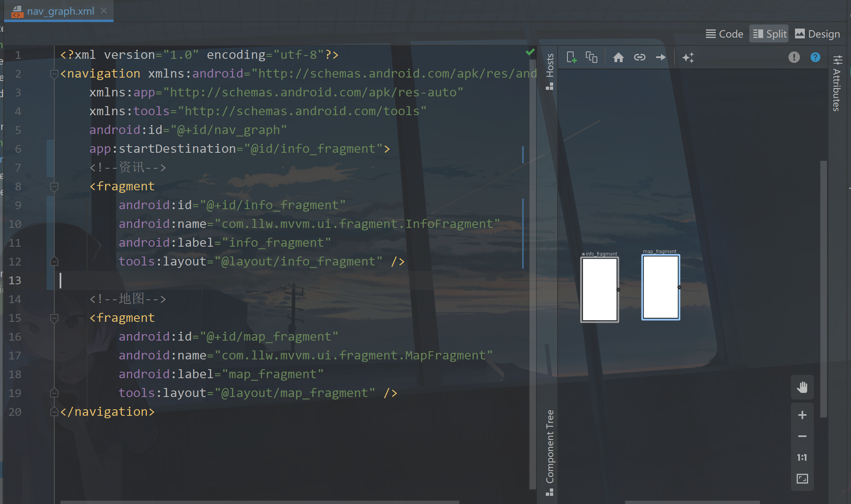The height and width of the screenshot is (504, 851).
Task: Click the map_fragment label above preview
Action: pyautogui.click(x=660, y=252)
